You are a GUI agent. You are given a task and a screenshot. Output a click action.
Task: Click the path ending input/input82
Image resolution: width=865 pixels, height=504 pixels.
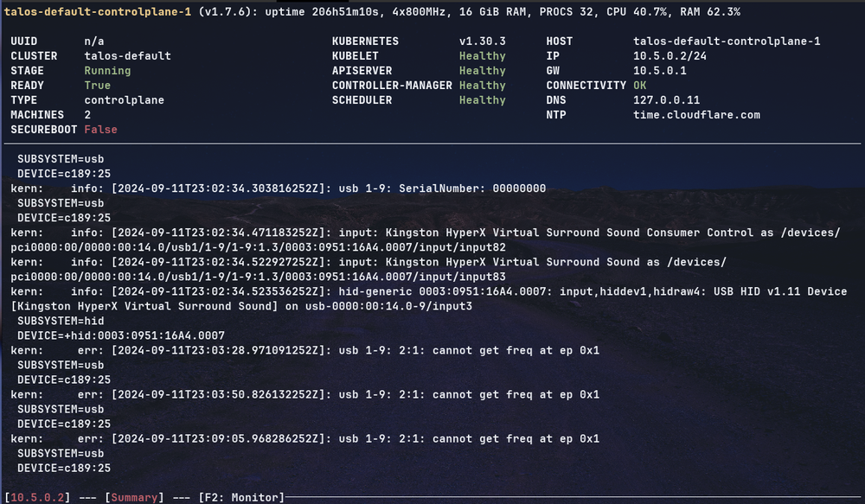pos(258,247)
